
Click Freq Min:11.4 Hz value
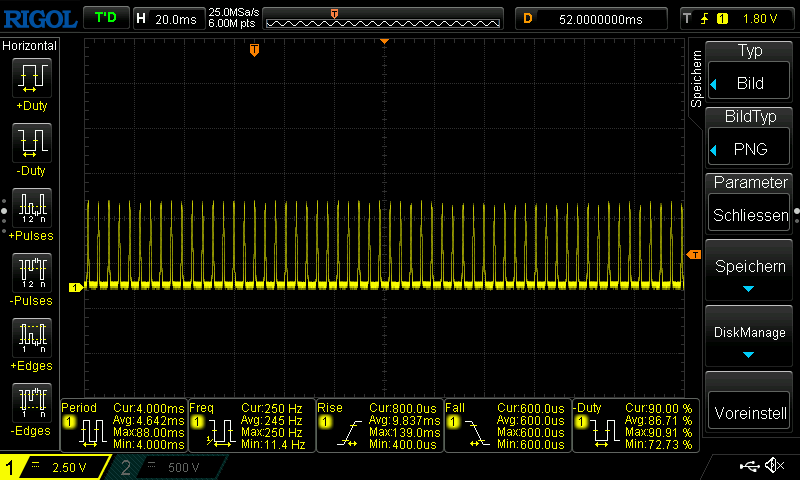[273, 445]
